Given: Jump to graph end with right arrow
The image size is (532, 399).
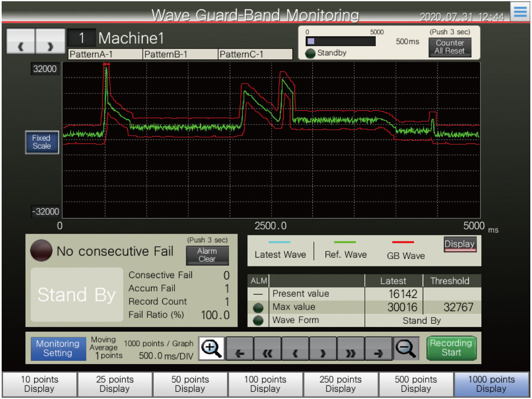Looking at the screenshot, I should pos(378,349).
